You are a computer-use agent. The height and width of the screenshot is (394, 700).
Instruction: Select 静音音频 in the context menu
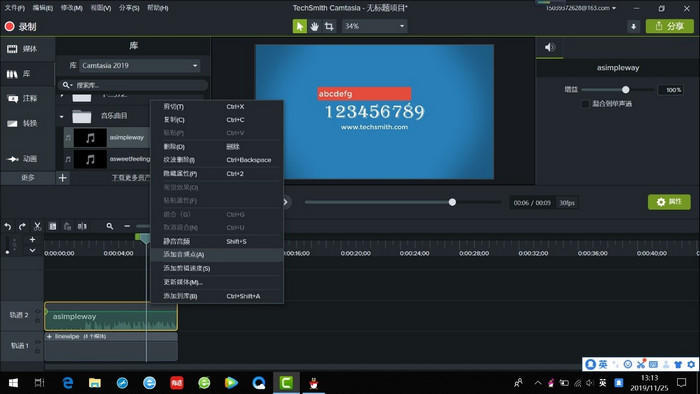point(217,241)
